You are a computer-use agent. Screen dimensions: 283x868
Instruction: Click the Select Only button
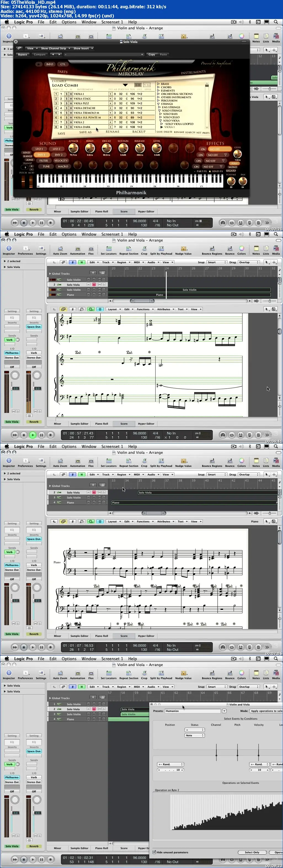[252, 852]
